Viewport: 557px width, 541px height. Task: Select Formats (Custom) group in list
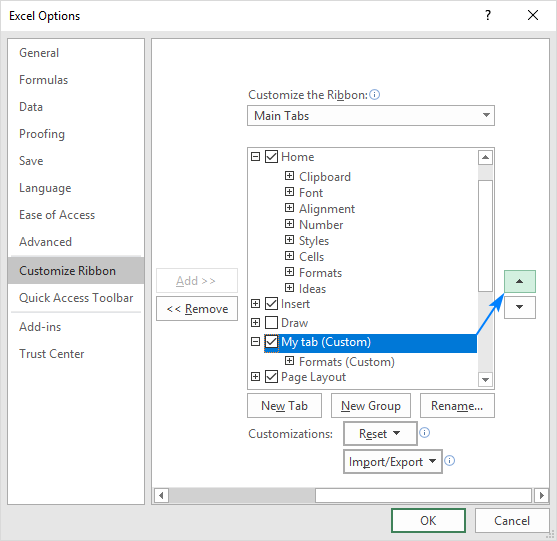pyautogui.click(x=347, y=362)
